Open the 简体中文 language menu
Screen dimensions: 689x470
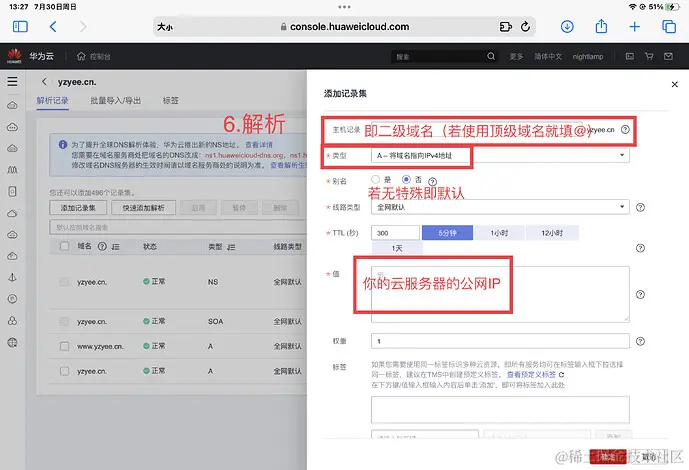(x=548, y=56)
